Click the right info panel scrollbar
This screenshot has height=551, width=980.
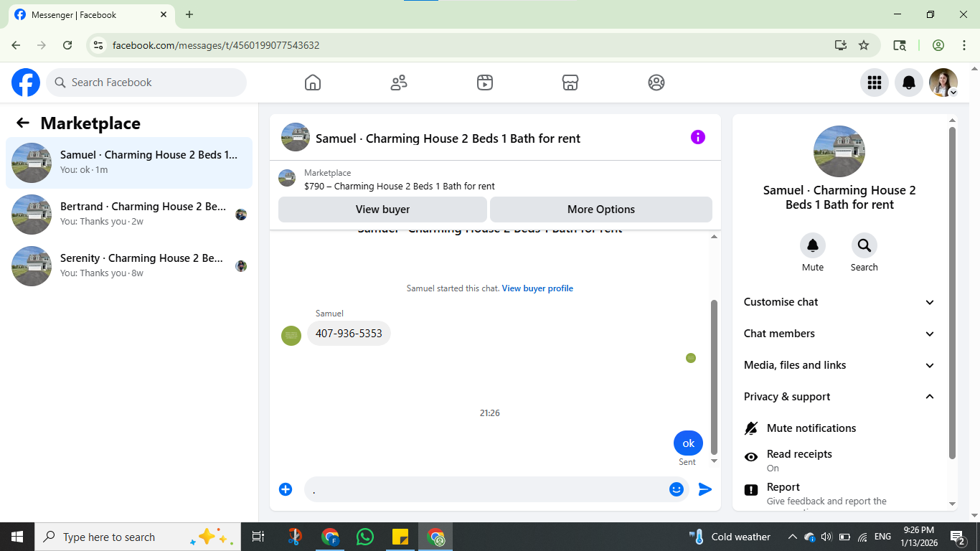(x=953, y=293)
